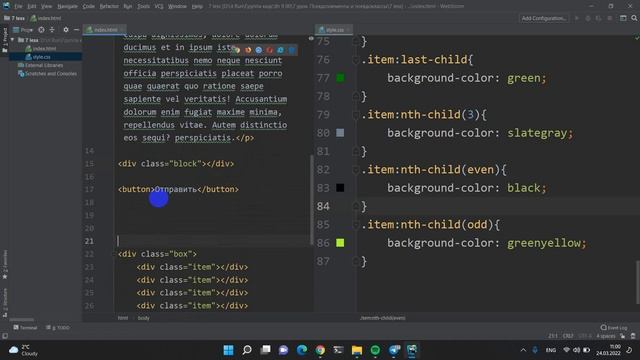Open in Edge from the browser popup
This screenshot has height=360, width=640.
point(291,50)
